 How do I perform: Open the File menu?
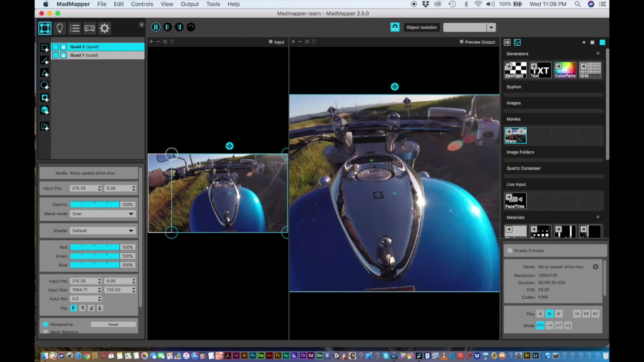pos(102,4)
